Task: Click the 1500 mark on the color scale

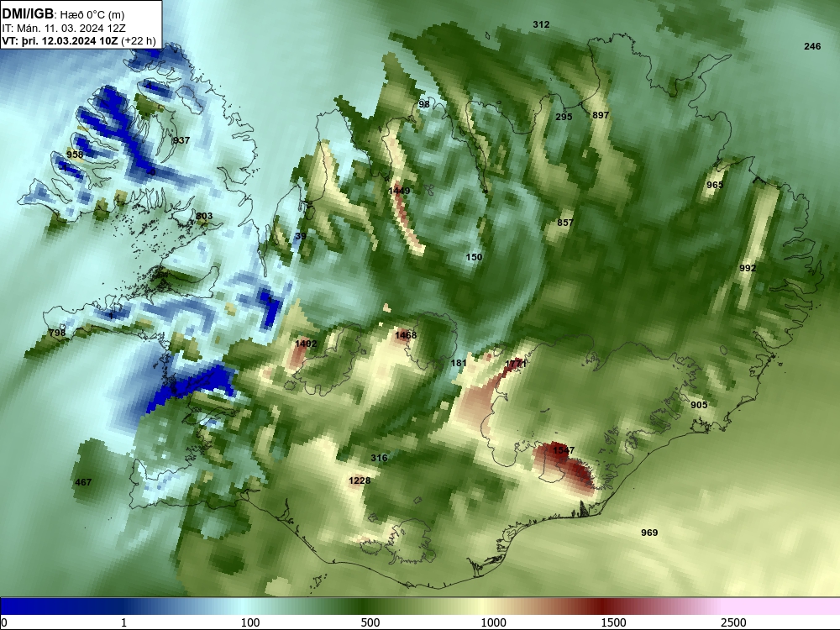Action: point(613,622)
